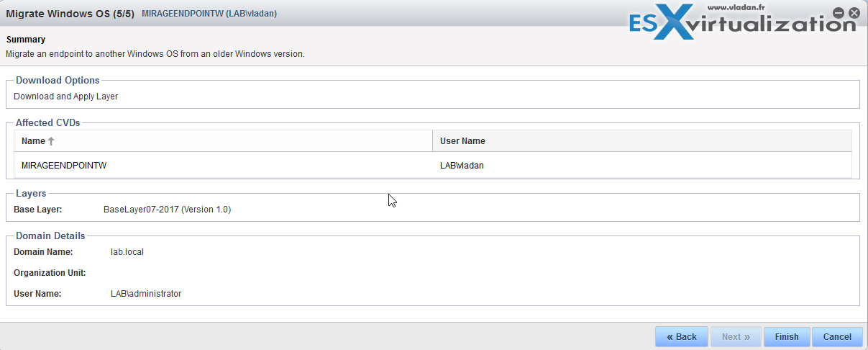
Task: Click the Organization Unit label
Action: click(x=50, y=273)
